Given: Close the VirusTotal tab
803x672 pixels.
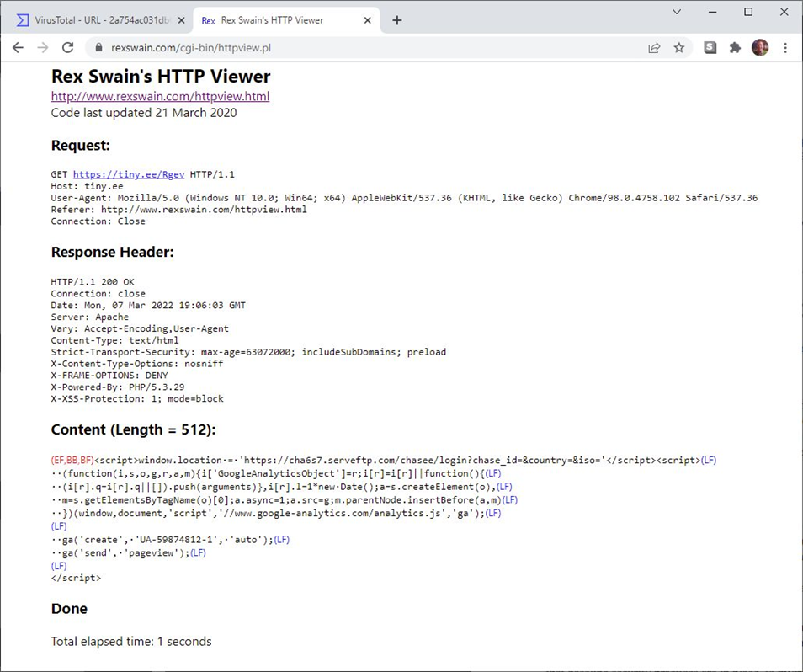Looking at the screenshot, I should 181,20.
